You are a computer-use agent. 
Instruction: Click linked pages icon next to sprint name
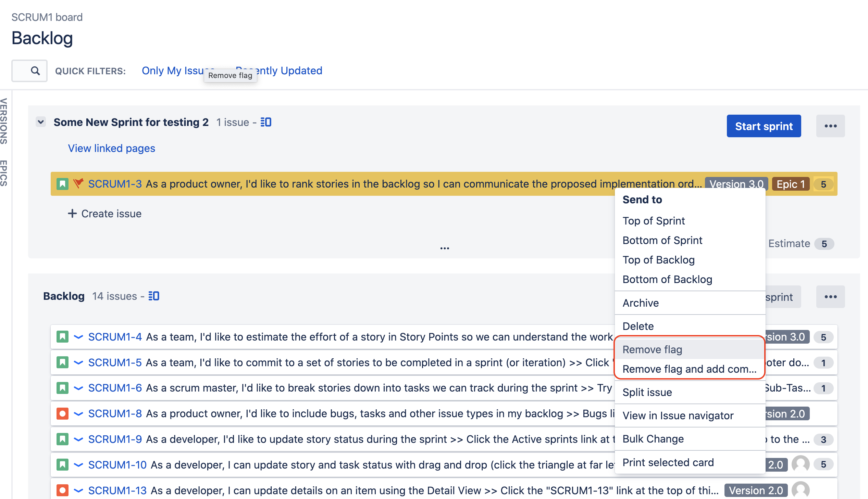point(266,122)
